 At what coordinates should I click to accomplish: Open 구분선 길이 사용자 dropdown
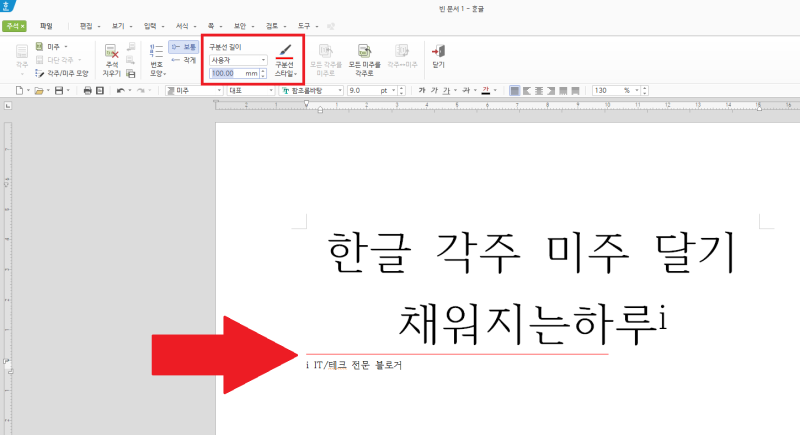tap(238, 60)
